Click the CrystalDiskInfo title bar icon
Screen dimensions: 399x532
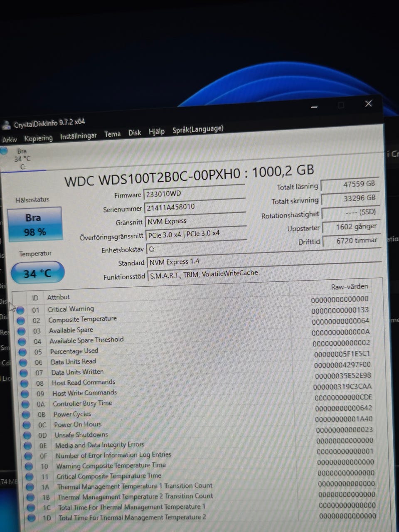[6, 125]
